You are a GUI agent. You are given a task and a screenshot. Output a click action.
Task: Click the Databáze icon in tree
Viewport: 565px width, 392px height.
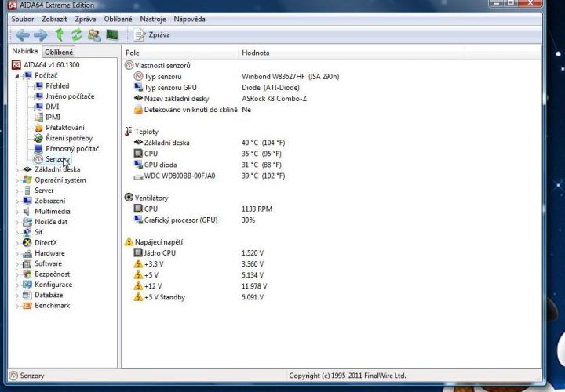click(x=27, y=295)
